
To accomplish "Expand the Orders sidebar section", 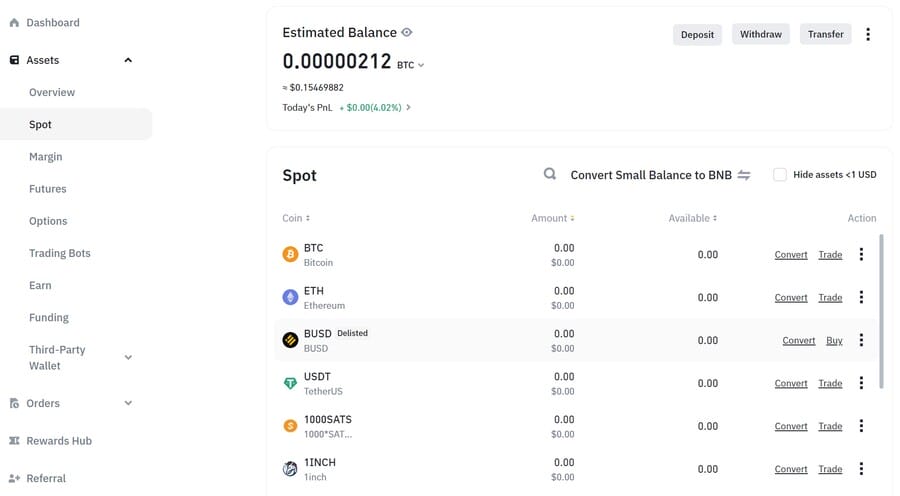I will (x=128, y=403).
